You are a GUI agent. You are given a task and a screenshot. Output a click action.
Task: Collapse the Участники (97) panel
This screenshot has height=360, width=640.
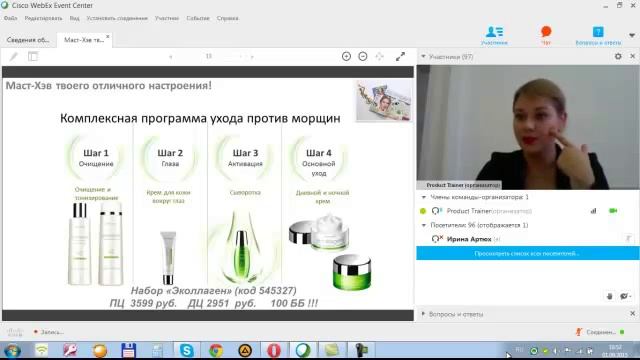pos(423,57)
